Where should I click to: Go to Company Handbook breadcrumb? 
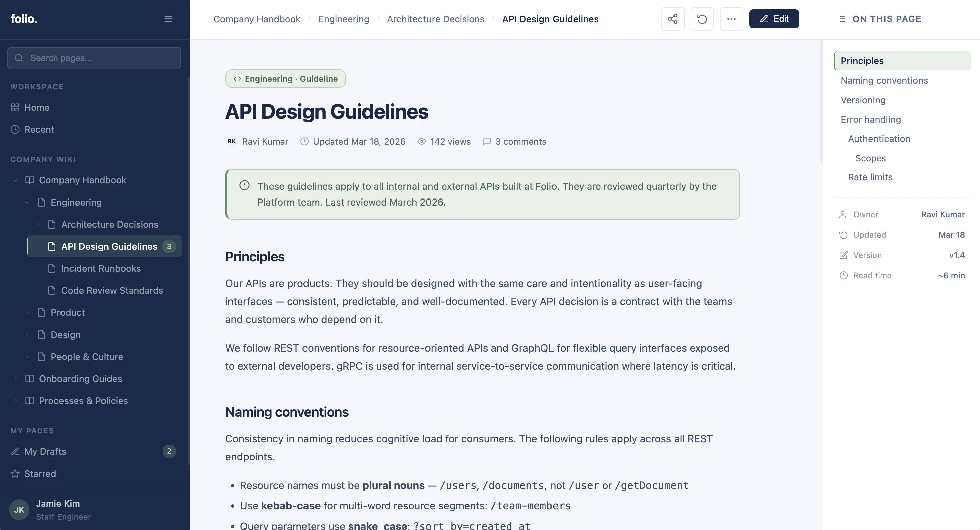257,19
